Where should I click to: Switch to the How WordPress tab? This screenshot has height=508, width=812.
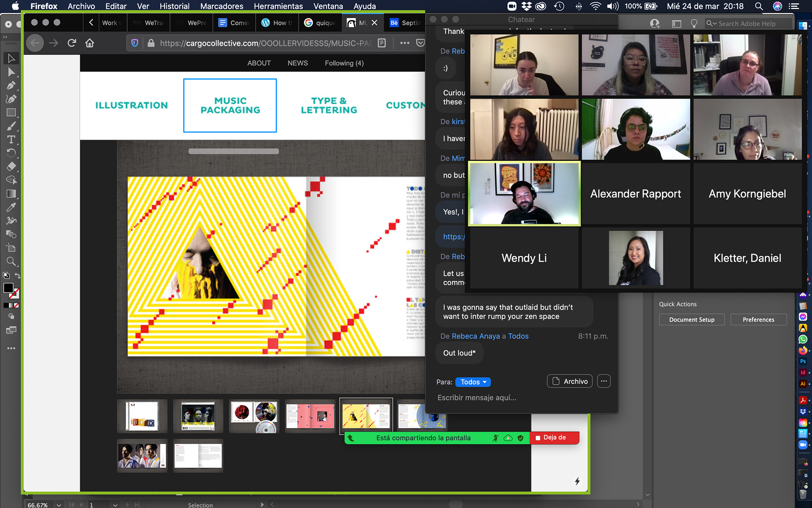coord(277,23)
